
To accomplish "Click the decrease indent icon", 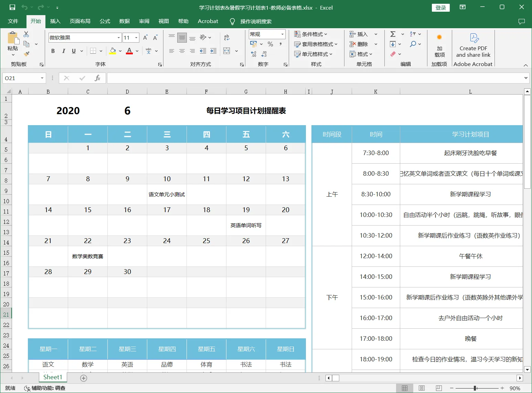I will tap(203, 51).
